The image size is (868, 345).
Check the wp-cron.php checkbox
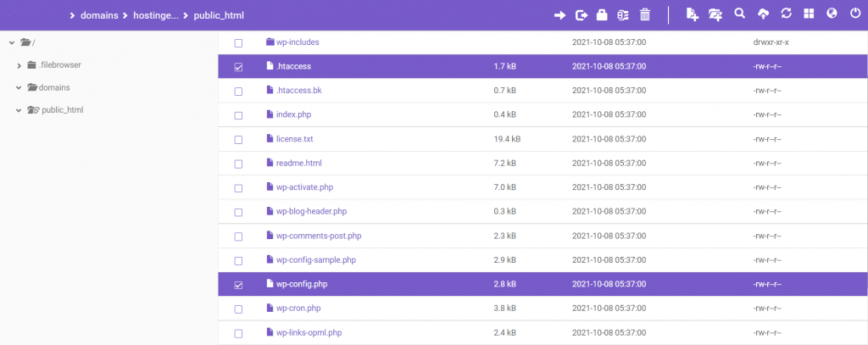click(x=238, y=309)
